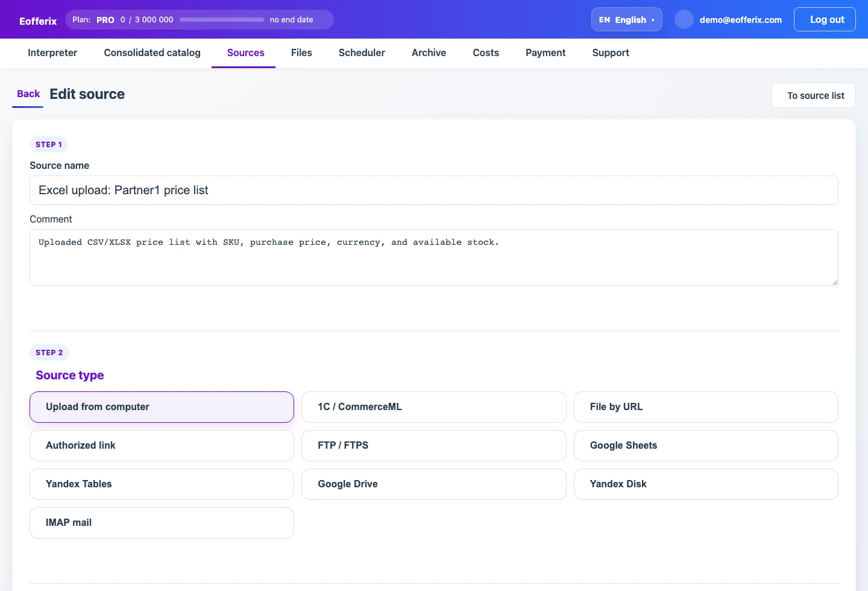
Task: Click the Back link
Action: [28, 94]
